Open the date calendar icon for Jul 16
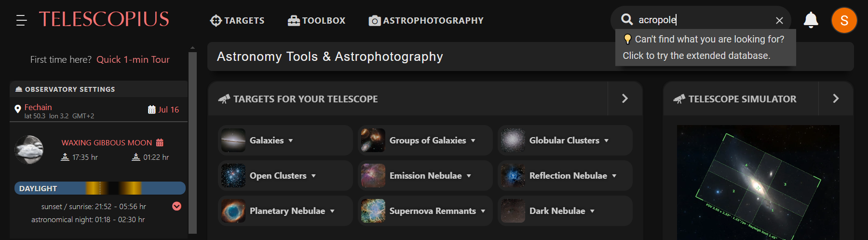868x240 pixels. [x=152, y=110]
